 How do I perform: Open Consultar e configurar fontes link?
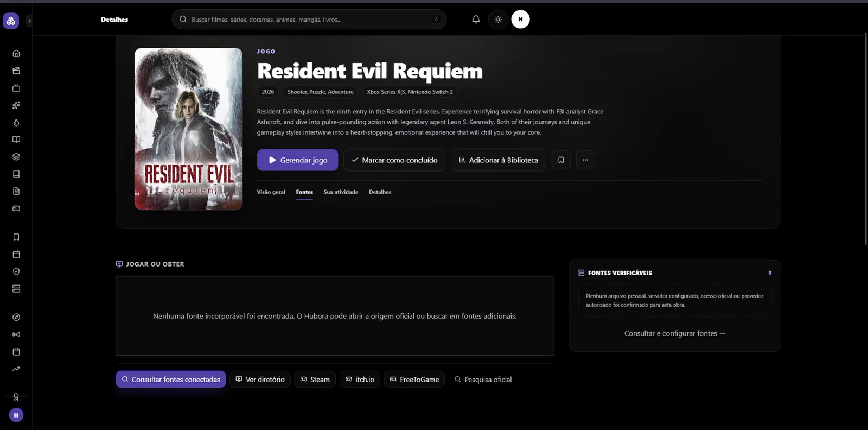[x=675, y=333]
